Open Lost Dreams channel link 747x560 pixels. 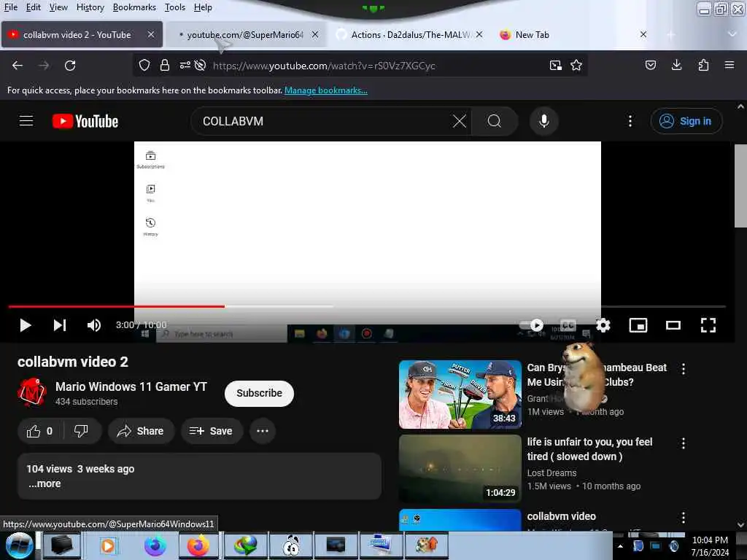(x=551, y=472)
